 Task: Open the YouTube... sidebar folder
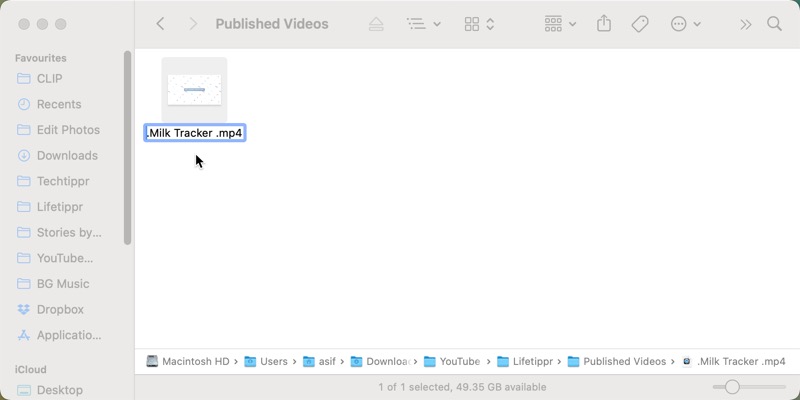pos(55,258)
